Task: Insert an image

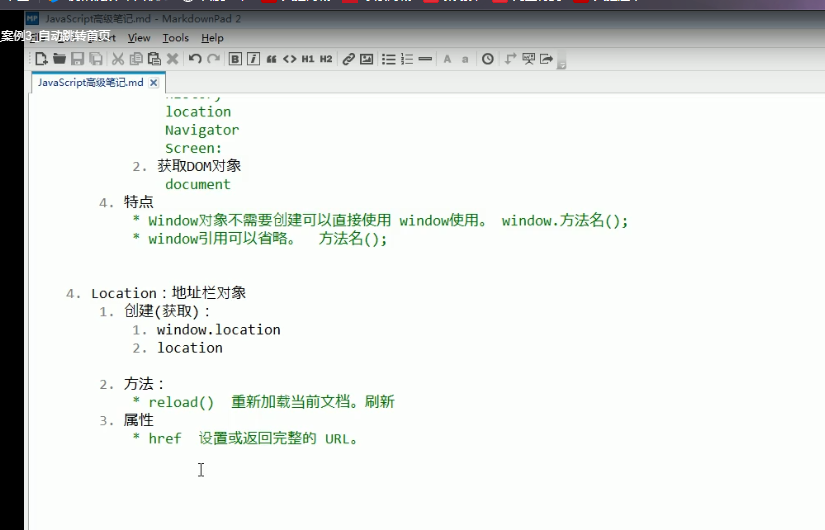Action: (x=367, y=59)
